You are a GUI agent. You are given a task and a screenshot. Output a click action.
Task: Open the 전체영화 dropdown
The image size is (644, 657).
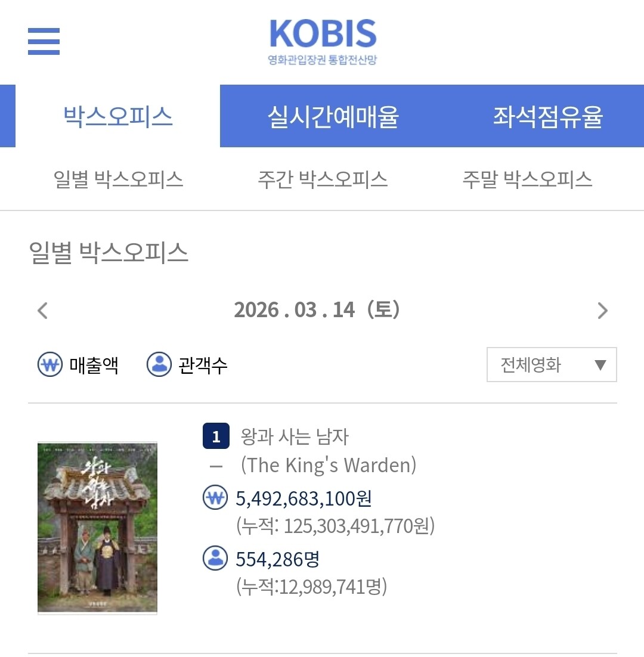[x=552, y=364]
